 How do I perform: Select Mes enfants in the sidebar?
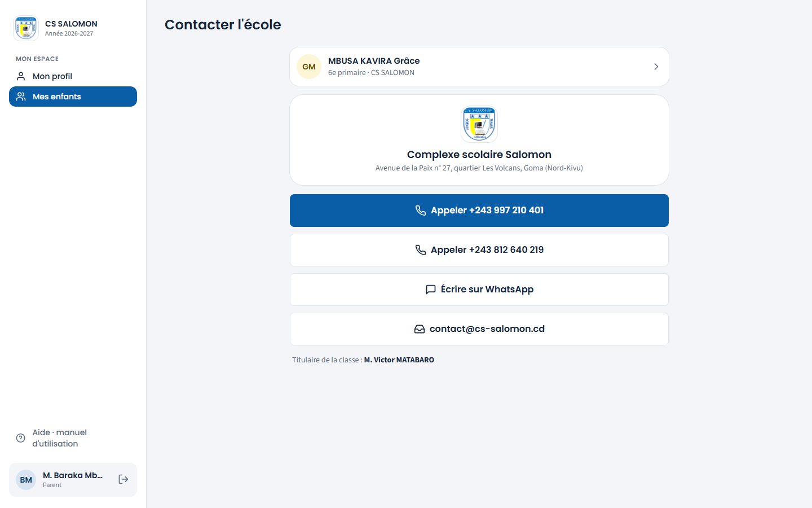point(73,97)
